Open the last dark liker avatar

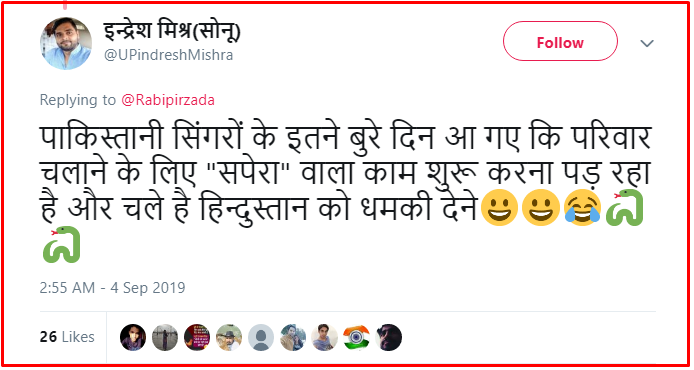pyautogui.click(x=389, y=338)
